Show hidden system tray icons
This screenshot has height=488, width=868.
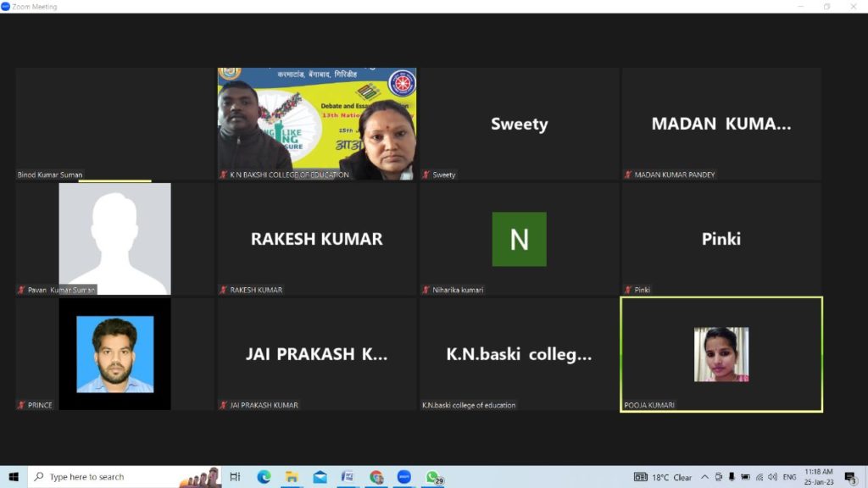[704, 477]
